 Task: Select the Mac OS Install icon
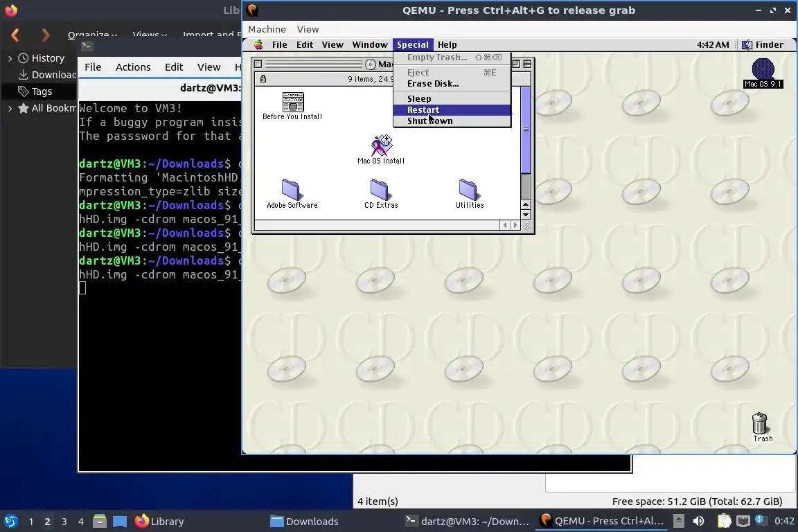point(381,145)
